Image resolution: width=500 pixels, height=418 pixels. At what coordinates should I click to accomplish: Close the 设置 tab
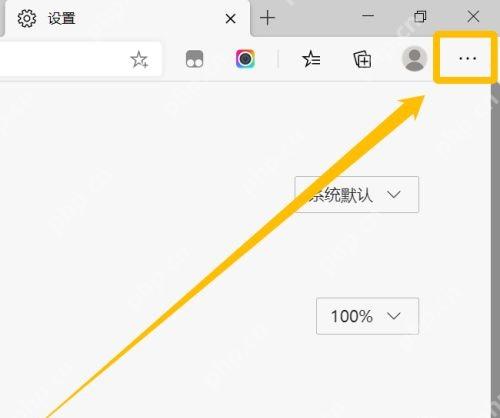(x=231, y=19)
